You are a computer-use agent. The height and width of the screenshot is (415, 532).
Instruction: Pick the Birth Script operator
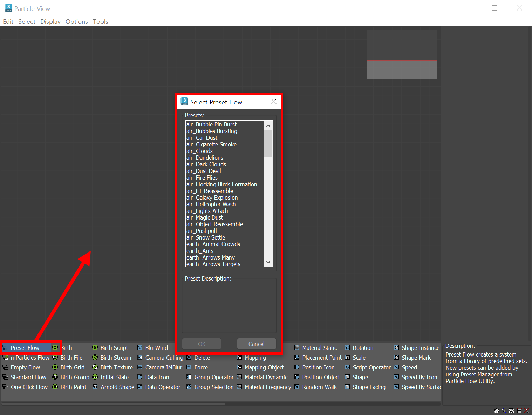pyautogui.click(x=110, y=348)
